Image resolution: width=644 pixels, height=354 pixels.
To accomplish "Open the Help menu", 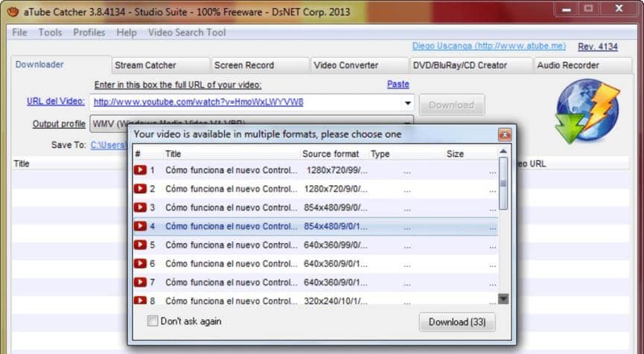I will tap(127, 33).
